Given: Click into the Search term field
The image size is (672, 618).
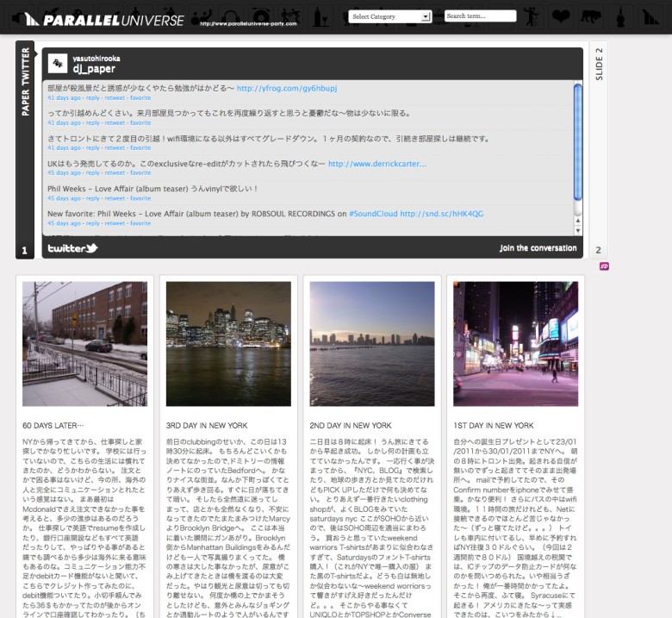Looking at the screenshot, I should (x=480, y=16).
